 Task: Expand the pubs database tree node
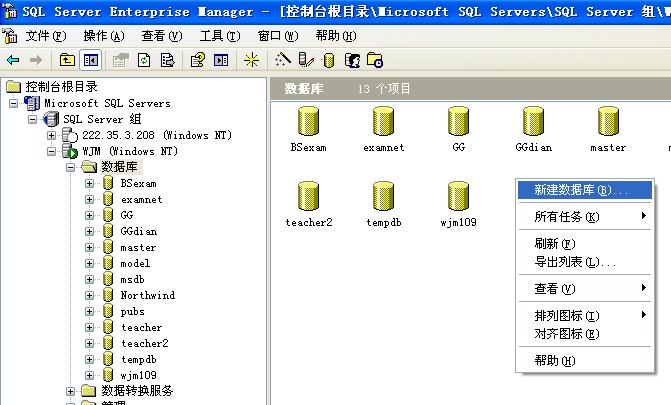click(89, 311)
